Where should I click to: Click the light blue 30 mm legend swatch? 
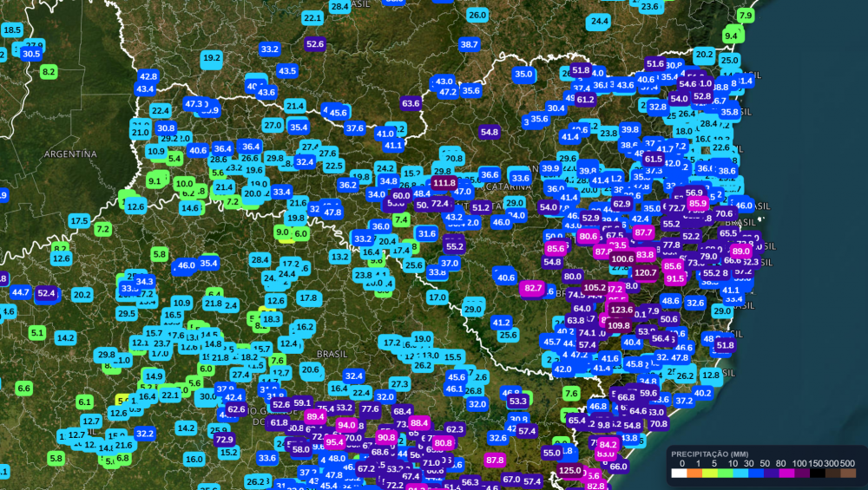coord(740,473)
